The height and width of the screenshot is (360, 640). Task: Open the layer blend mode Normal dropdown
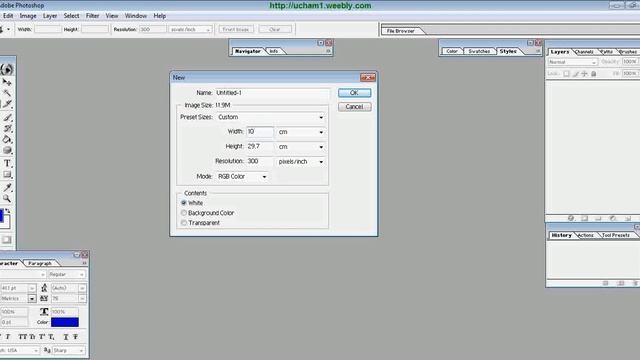(572, 62)
